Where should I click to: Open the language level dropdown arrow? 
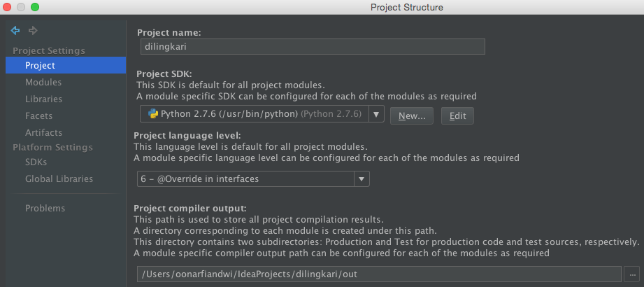coord(361,179)
